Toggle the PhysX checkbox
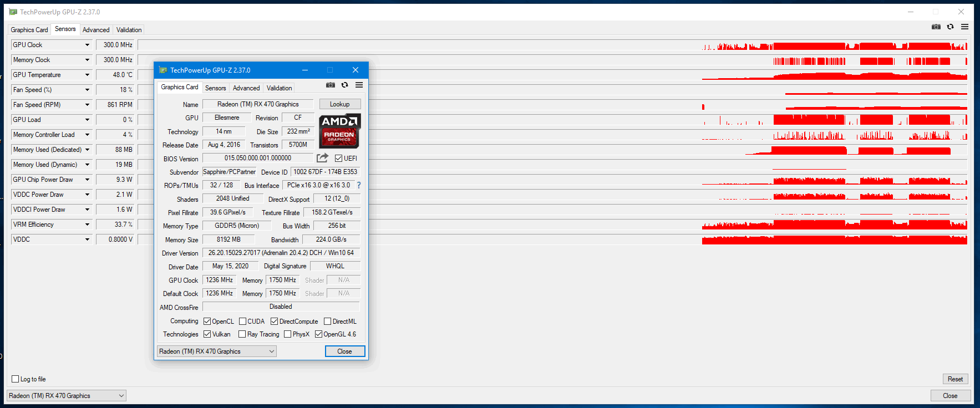Screen dimensions: 980x408 [287, 334]
